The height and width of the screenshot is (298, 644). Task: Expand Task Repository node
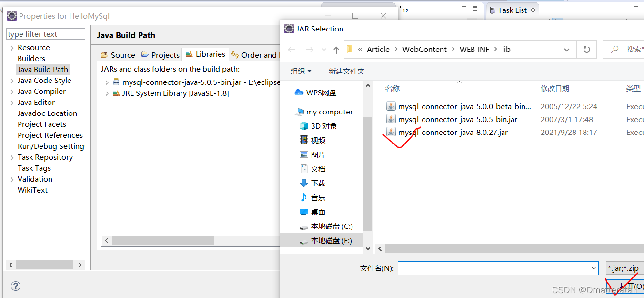coord(12,157)
